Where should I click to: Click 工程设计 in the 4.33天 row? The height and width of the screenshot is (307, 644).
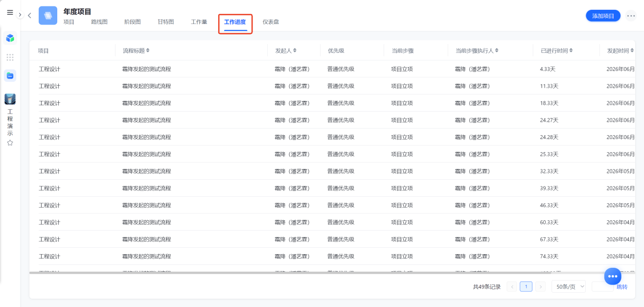pyautogui.click(x=49, y=69)
